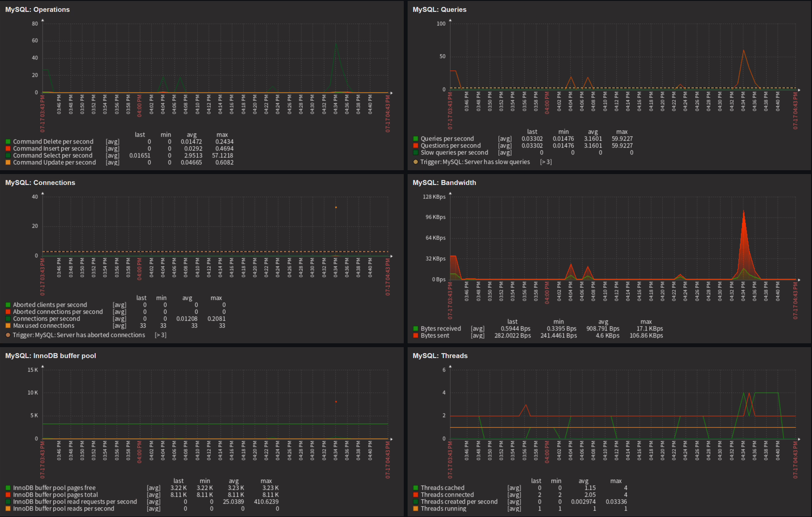Click the InnoDB buffer pool pages free swatch
The image size is (812, 517).
coord(8,488)
